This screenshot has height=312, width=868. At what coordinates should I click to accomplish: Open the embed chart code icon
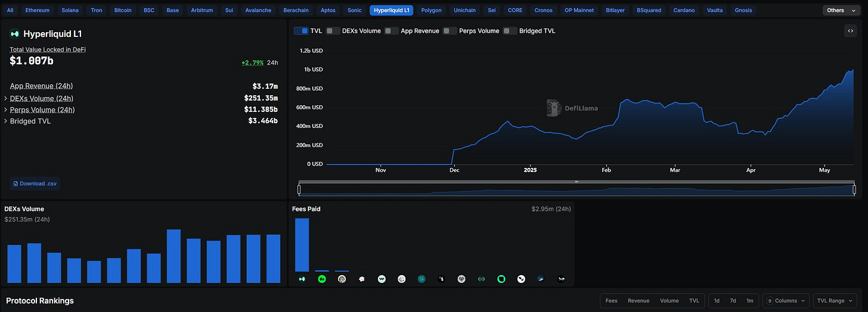[851, 30]
